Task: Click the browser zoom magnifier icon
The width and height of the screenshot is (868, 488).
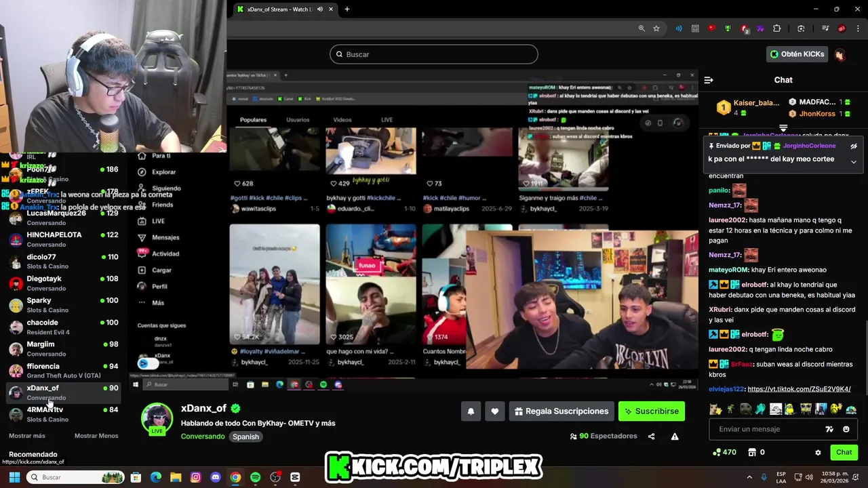Action: click(642, 28)
